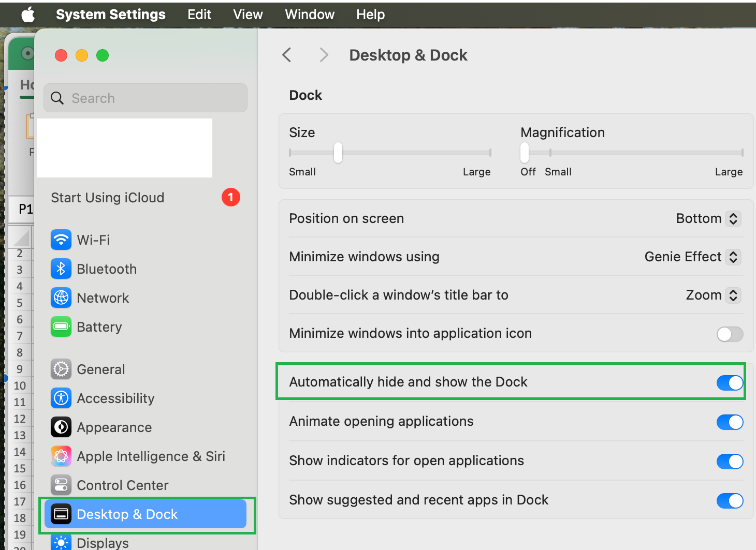Select the Bluetooth settings icon
The width and height of the screenshot is (756, 550).
click(61, 269)
